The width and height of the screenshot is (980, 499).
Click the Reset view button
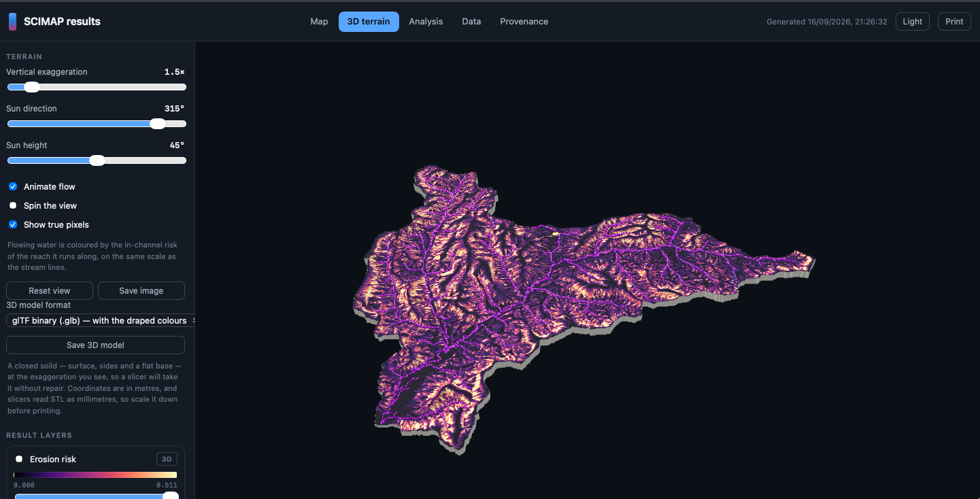50,291
